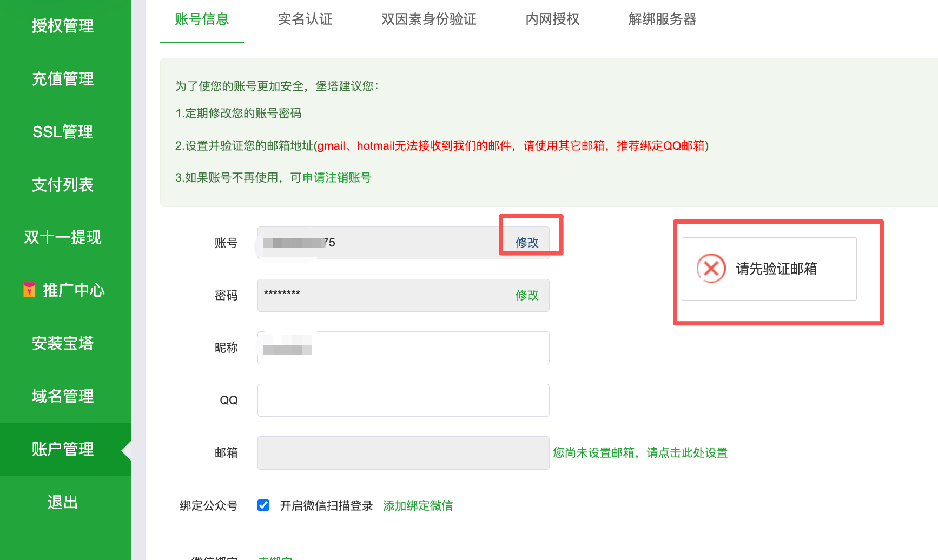Click the 昵称 nickname input field

pos(402,348)
